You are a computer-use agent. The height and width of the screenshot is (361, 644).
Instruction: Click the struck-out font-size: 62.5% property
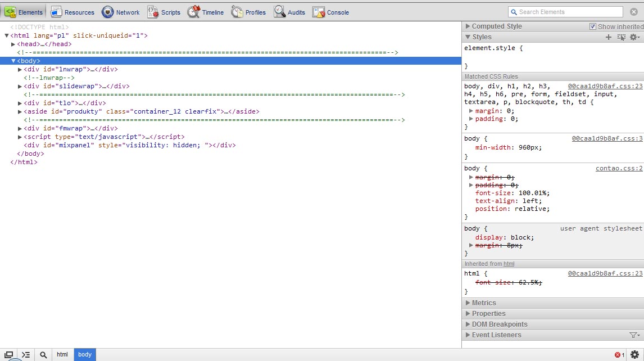[x=509, y=282]
